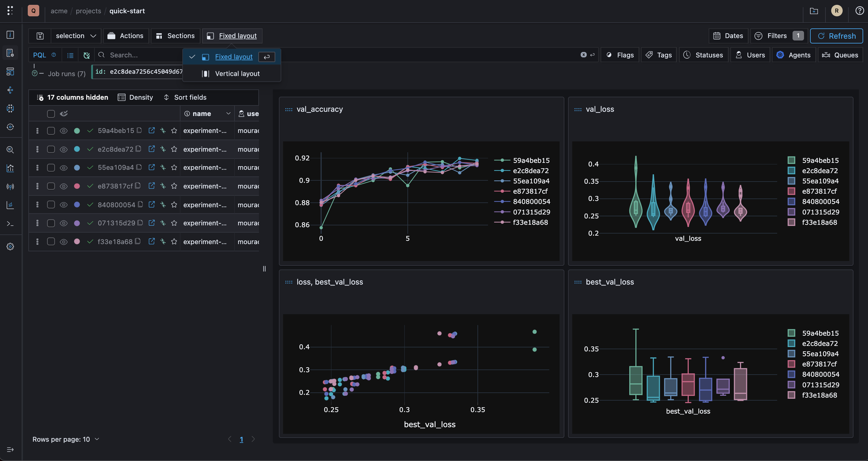Copy the 59a4beb15 run id
Viewport: 868px width, 461px height.
pyautogui.click(x=139, y=130)
